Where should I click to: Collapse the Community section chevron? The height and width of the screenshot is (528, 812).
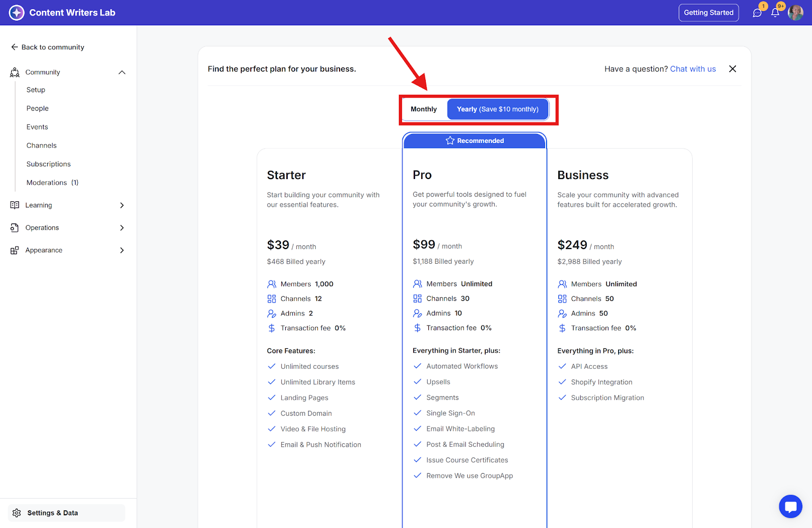point(122,73)
